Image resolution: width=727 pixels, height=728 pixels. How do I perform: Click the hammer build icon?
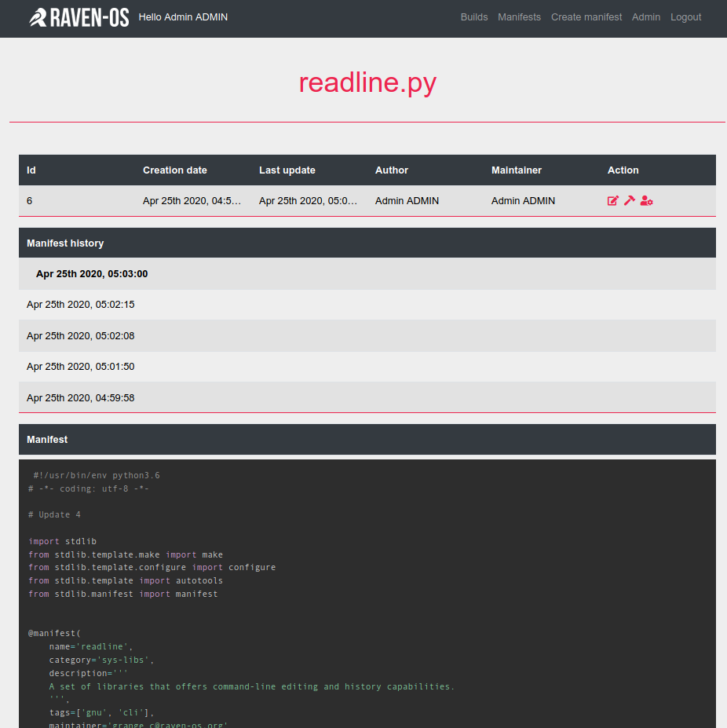pos(630,201)
